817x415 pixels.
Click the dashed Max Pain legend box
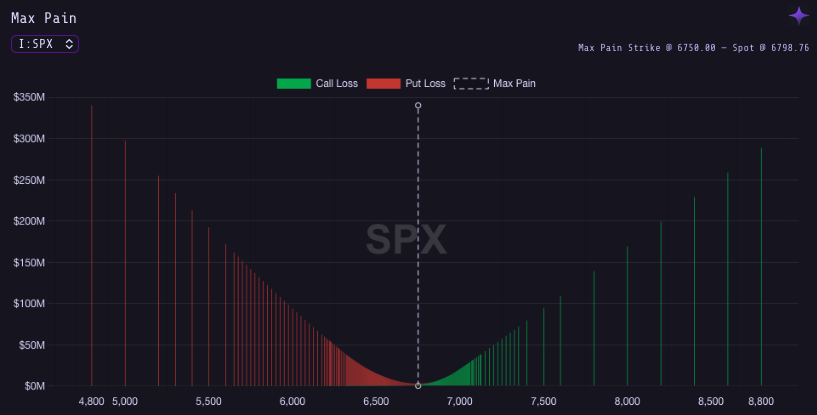tap(471, 83)
